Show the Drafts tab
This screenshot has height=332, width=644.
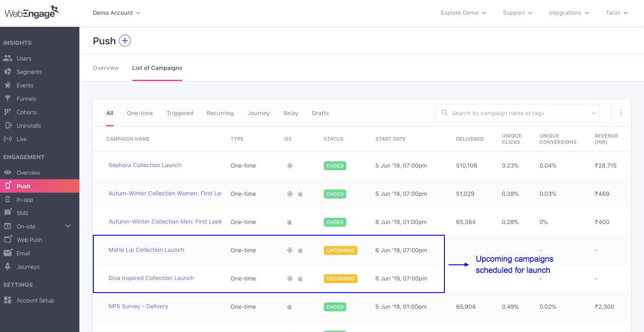coord(320,113)
